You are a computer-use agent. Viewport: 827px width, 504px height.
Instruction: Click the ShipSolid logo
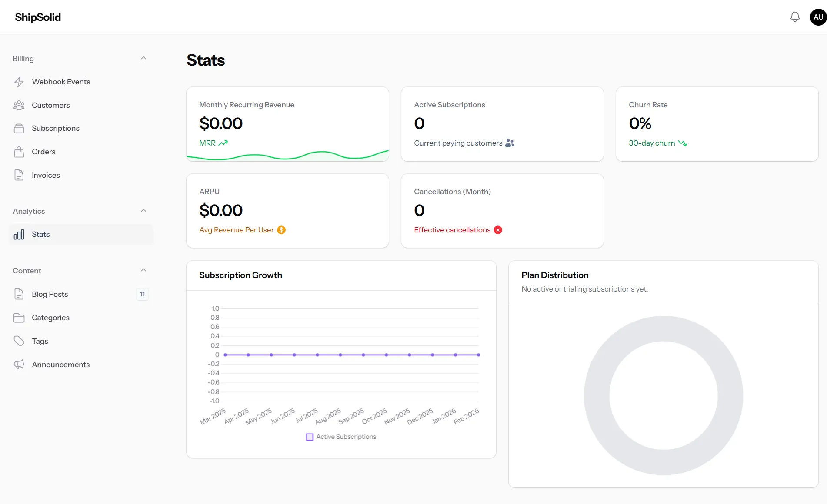[x=37, y=17]
